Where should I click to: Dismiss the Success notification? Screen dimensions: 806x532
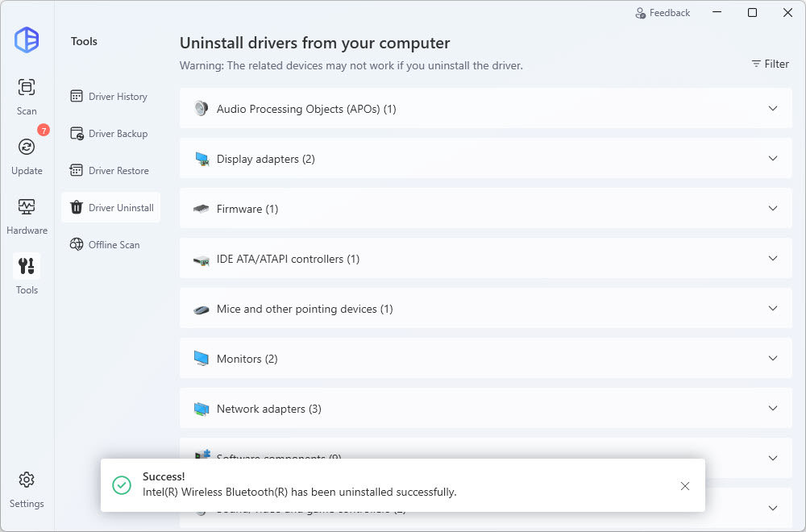pyautogui.click(x=685, y=485)
